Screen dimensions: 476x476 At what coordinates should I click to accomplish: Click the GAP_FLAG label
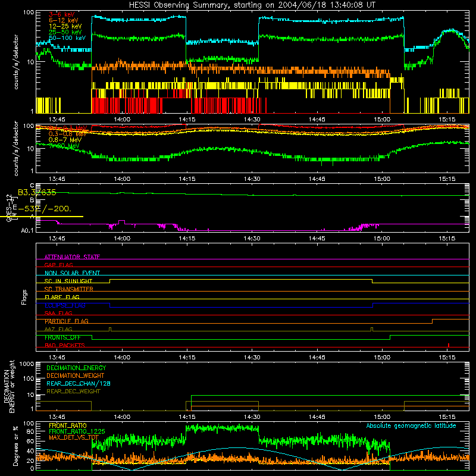[x=58, y=265]
